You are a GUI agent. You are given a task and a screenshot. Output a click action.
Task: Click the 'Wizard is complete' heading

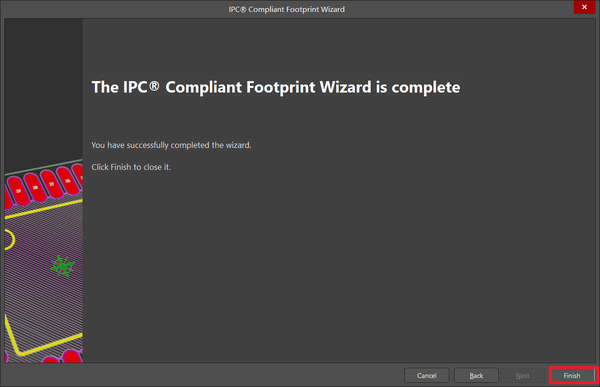(276, 87)
